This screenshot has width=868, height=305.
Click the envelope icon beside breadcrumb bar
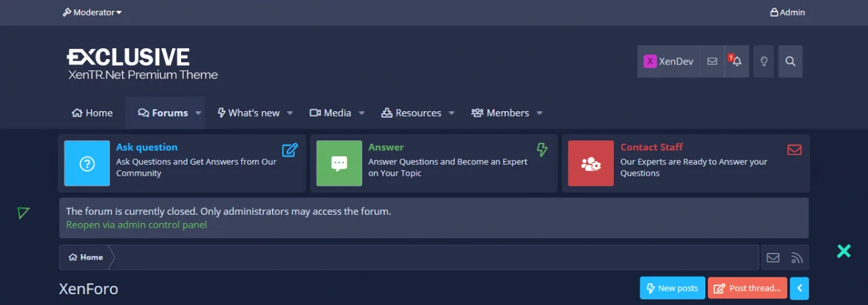click(773, 258)
